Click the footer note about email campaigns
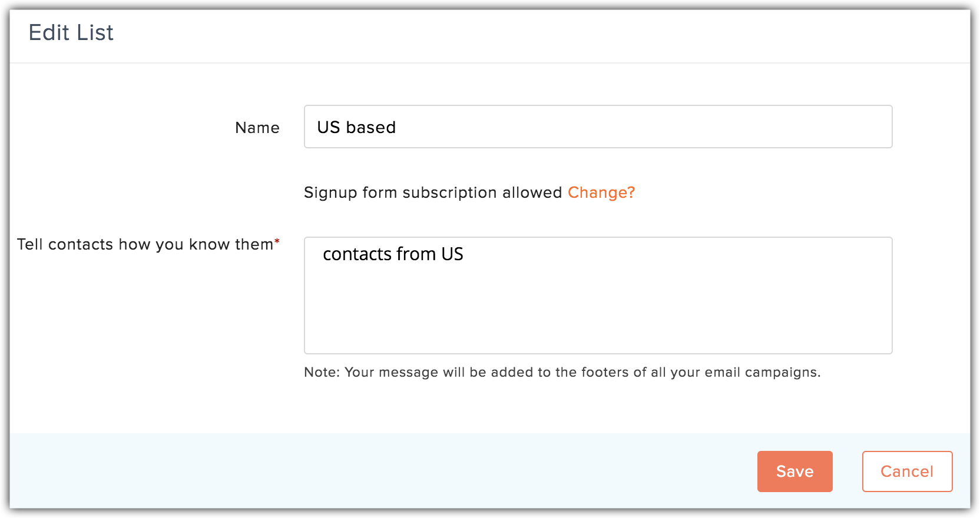Screen dimensions: 980x518 pyautogui.click(x=562, y=372)
